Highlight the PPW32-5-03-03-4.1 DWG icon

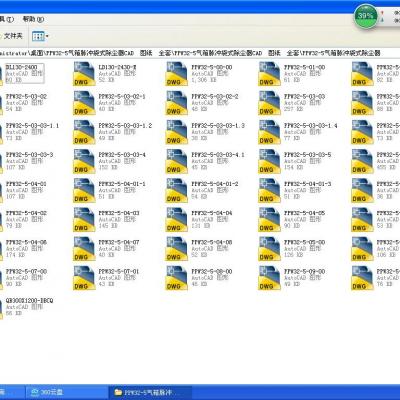pos(177,161)
